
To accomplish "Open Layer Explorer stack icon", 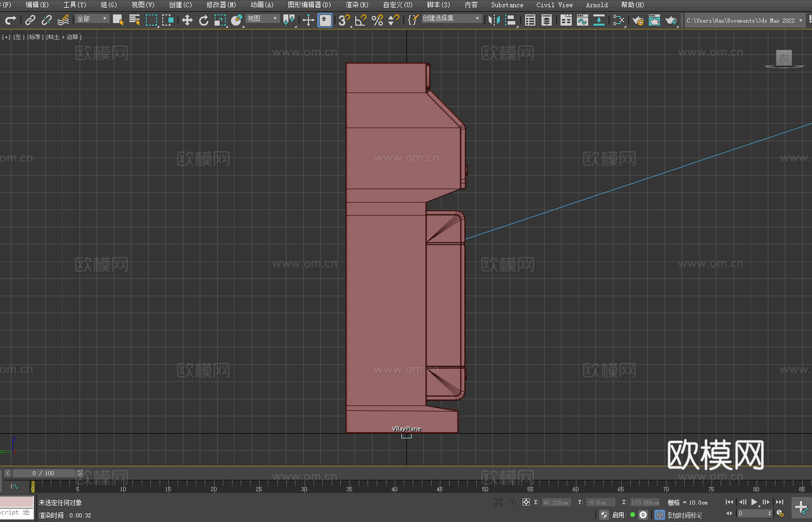I will tap(547, 20).
